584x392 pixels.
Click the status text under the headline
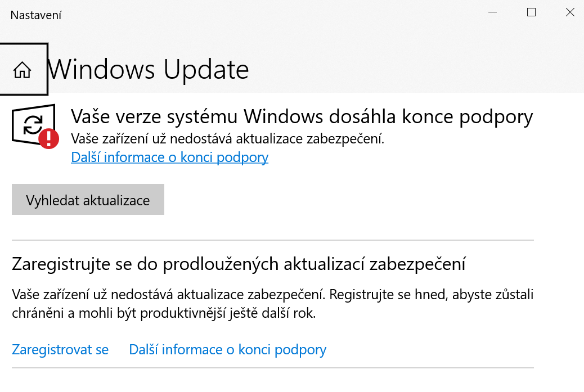tap(227, 138)
